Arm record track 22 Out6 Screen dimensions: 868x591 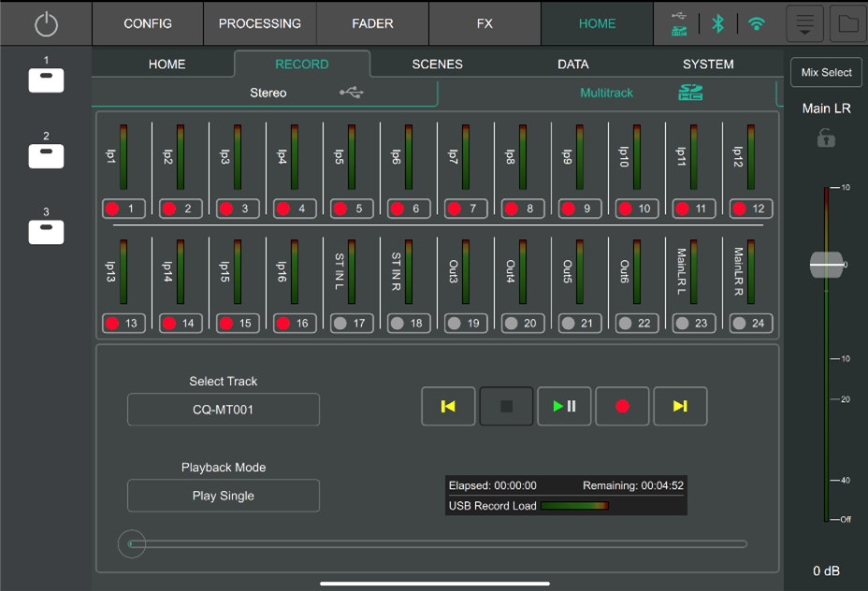pyautogui.click(x=637, y=324)
